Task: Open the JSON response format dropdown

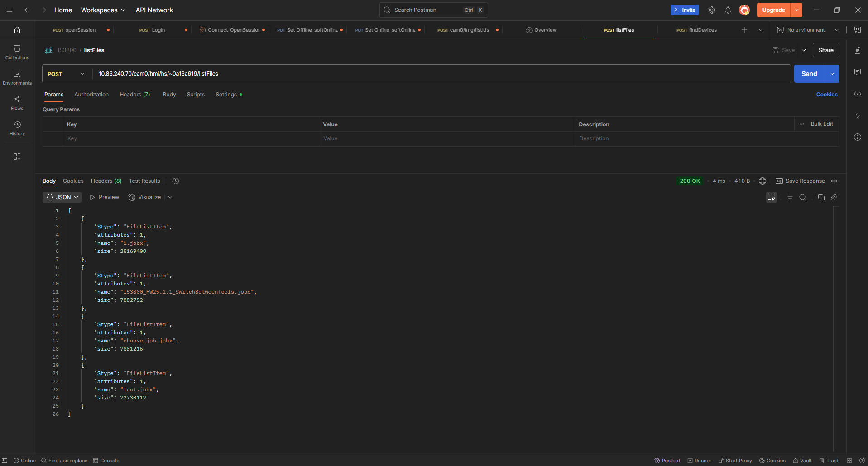Action: pos(62,197)
